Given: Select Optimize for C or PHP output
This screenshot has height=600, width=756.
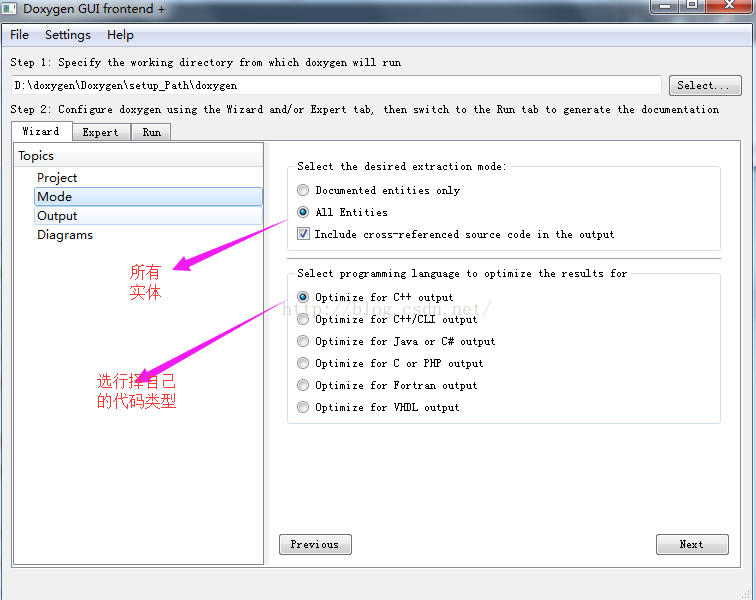Looking at the screenshot, I should coord(390,363).
